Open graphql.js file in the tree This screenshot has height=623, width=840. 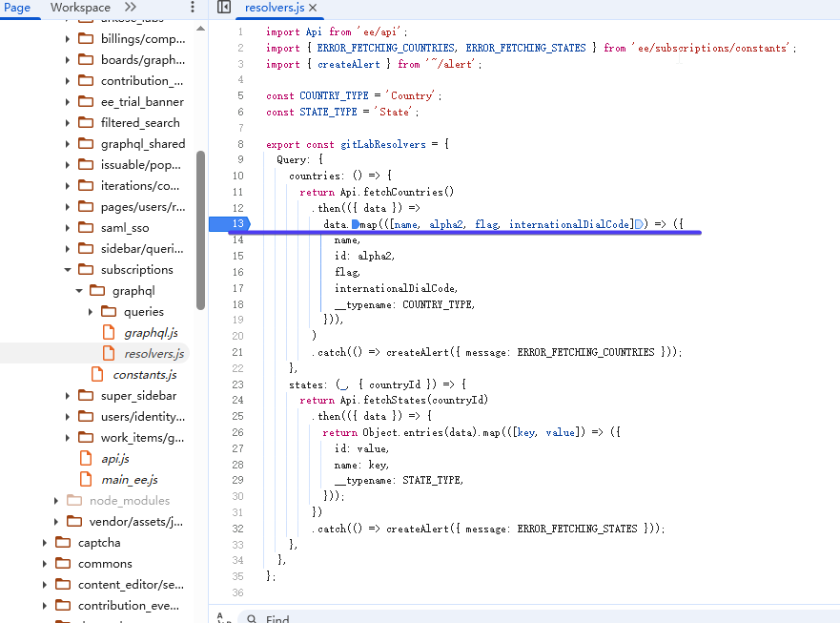click(151, 333)
